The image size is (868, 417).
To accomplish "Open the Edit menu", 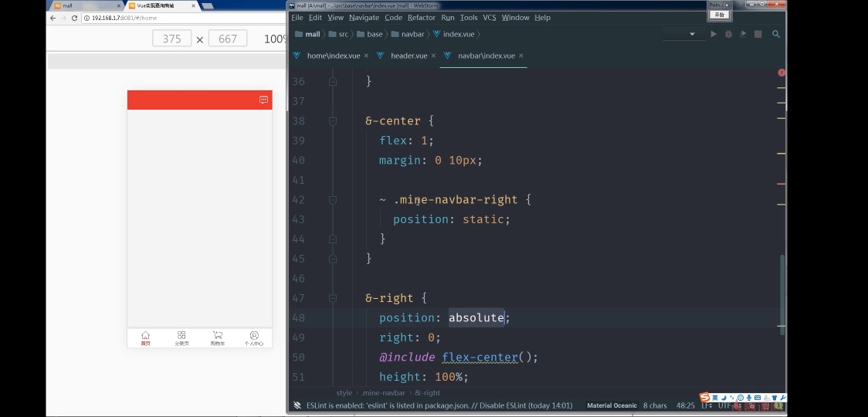I will click(x=315, y=18).
